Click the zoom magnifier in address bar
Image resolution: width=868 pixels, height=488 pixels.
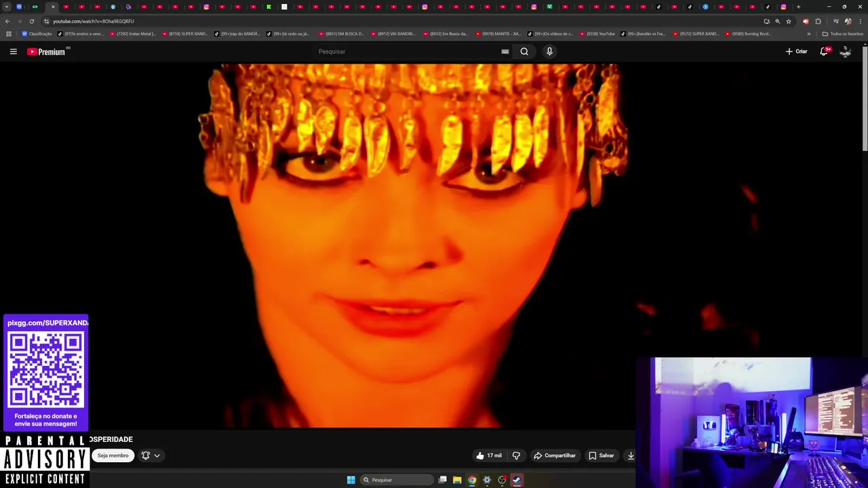(778, 21)
